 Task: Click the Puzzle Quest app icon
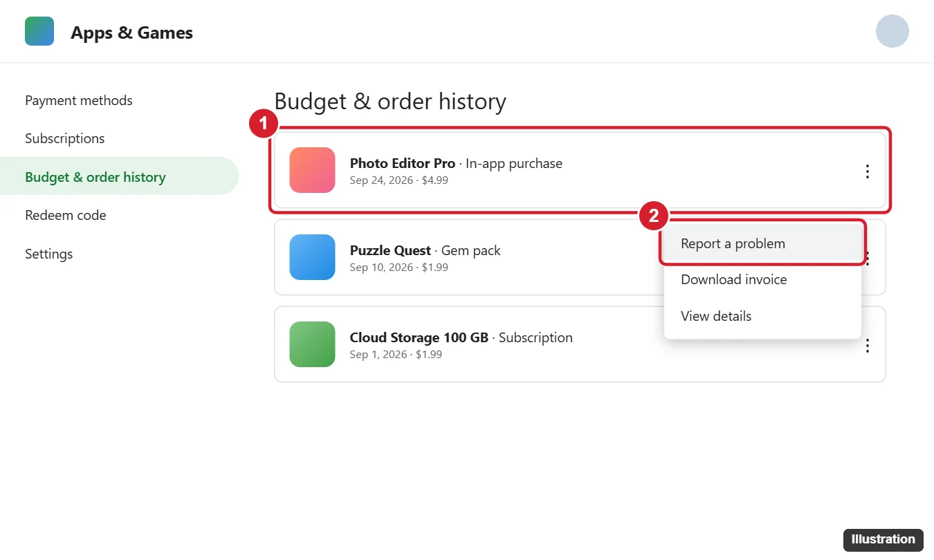pos(313,257)
